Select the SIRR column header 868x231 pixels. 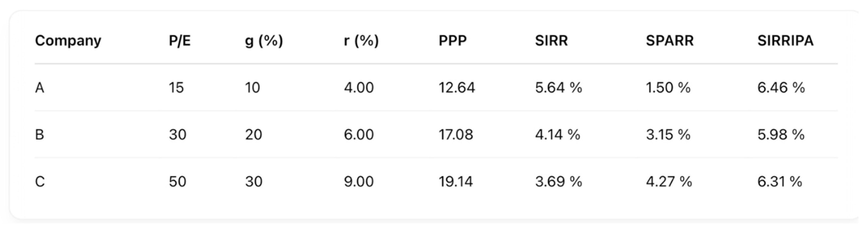coord(552,41)
